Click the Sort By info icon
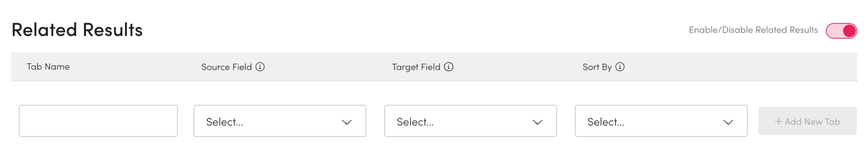The height and width of the screenshot is (152, 868). [620, 67]
